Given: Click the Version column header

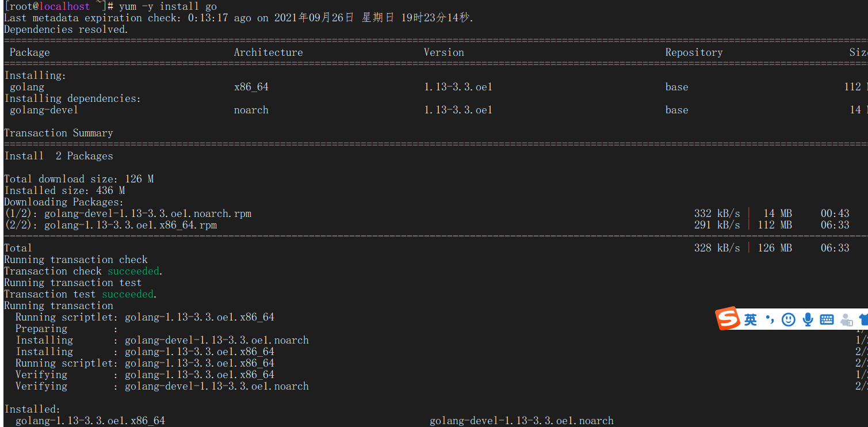Looking at the screenshot, I should point(443,52).
